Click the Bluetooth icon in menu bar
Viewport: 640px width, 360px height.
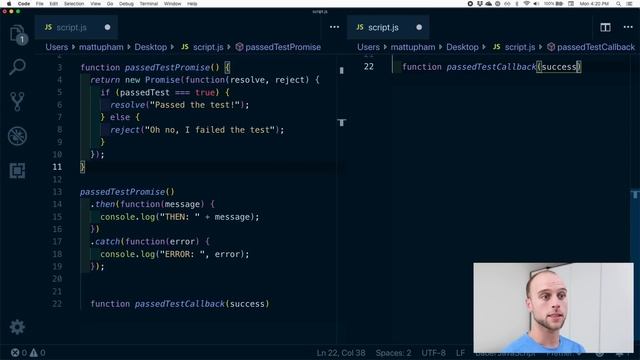tap(517, 4)
